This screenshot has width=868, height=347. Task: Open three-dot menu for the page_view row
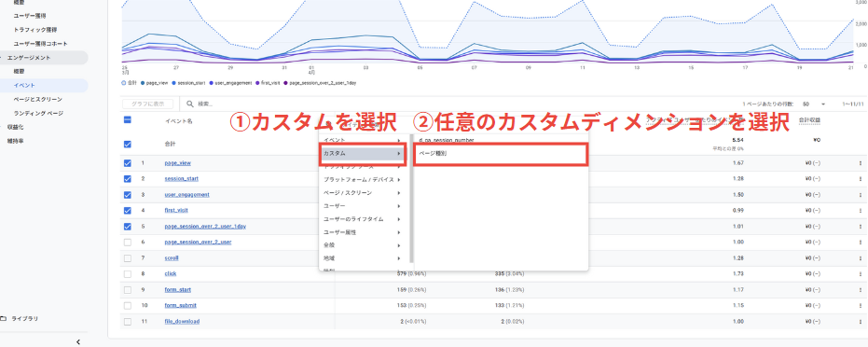pyautogui.click(x=861, y=163)
